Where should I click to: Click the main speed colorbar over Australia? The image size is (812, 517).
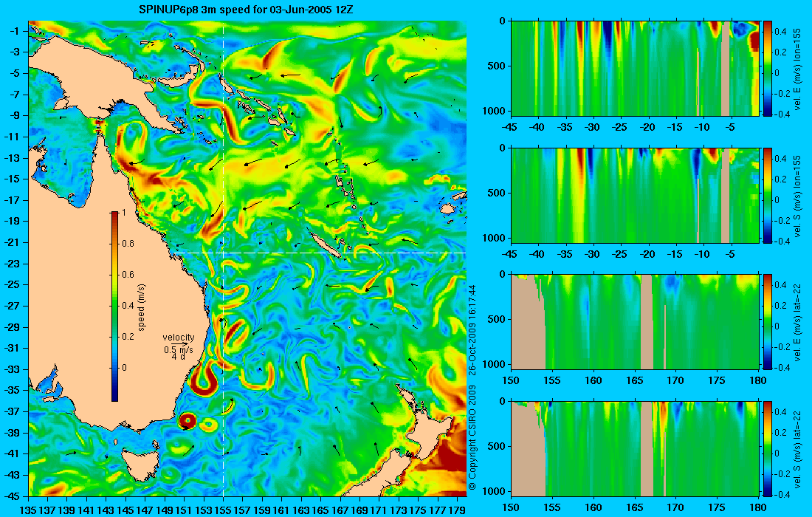pyautogui.click(x=114, y=307)
